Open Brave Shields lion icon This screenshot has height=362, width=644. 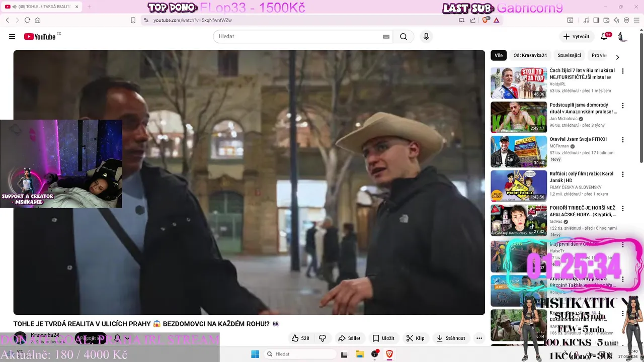486,20
